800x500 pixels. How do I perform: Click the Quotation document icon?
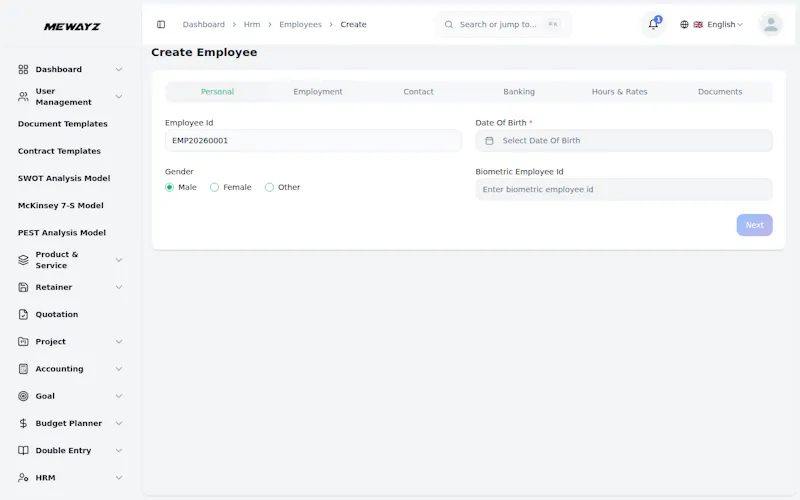pyautogui.click(x=23, y=314)
